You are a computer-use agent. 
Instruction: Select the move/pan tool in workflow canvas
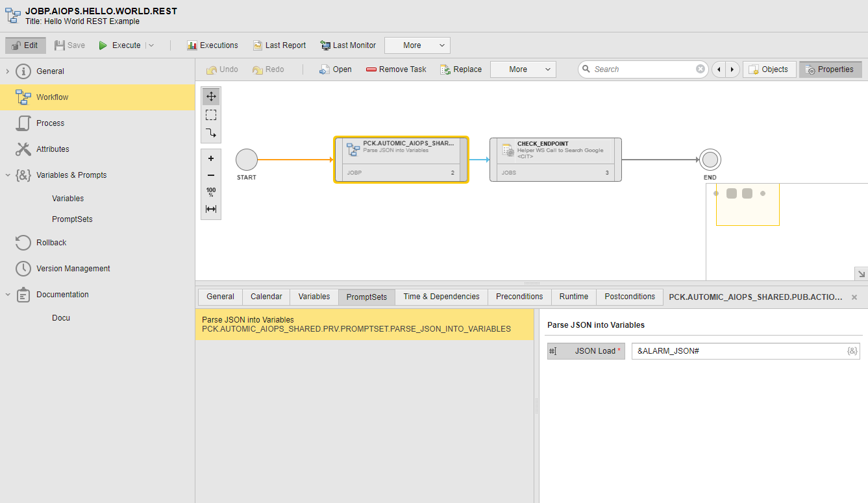(211, 97)
